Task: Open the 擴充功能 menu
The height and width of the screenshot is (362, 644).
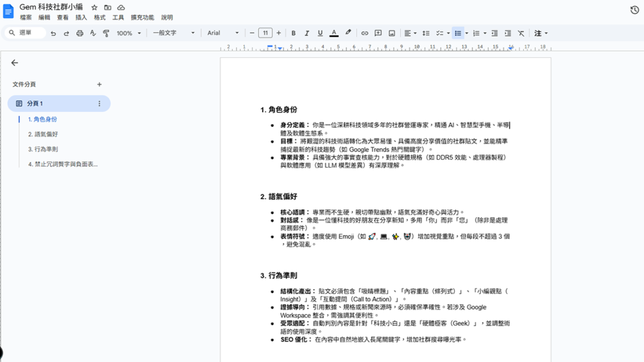Action: click(x=142, y=18)
